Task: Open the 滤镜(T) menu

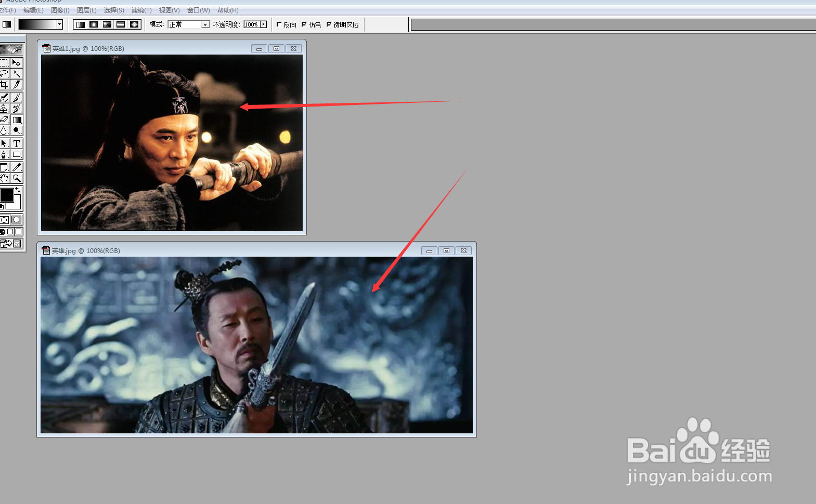Action: (x=141, y=10)
